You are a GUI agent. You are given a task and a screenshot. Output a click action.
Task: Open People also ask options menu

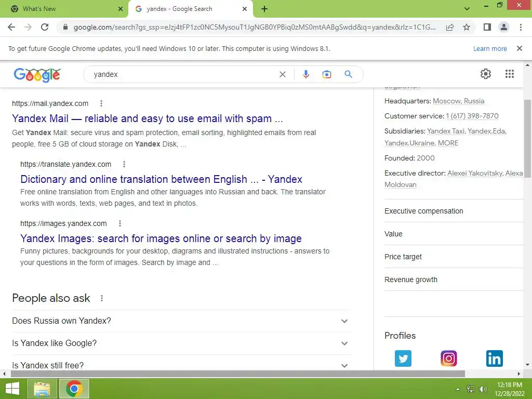coord(101,298)
